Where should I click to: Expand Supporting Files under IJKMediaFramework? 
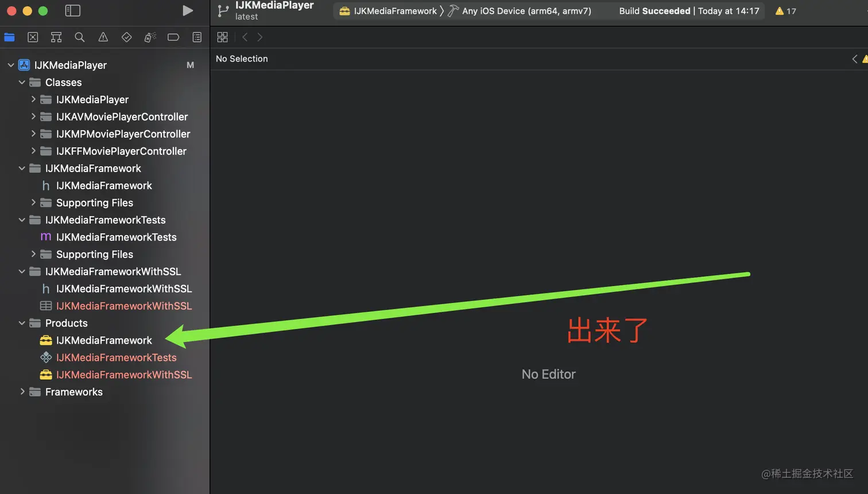tap(33, 203)
